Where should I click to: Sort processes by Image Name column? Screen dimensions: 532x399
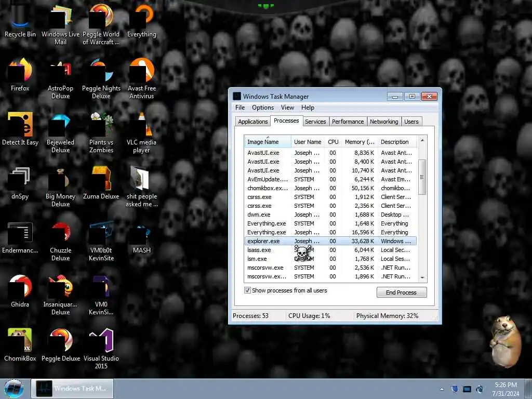coord(268,142)
